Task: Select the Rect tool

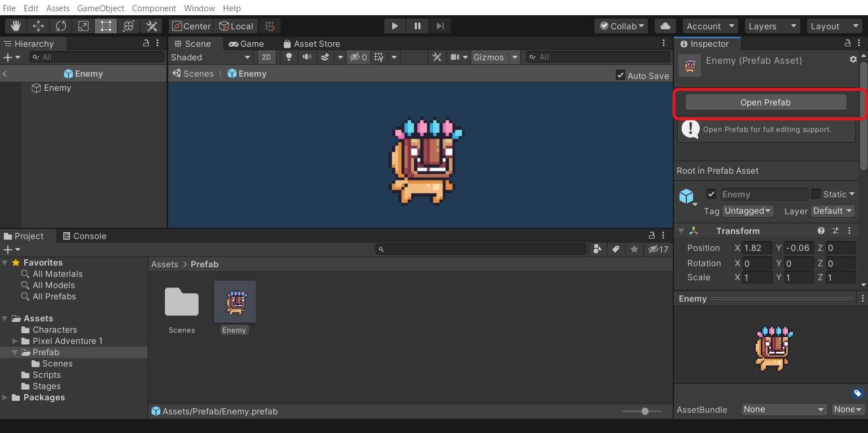Action: [106, 26]
